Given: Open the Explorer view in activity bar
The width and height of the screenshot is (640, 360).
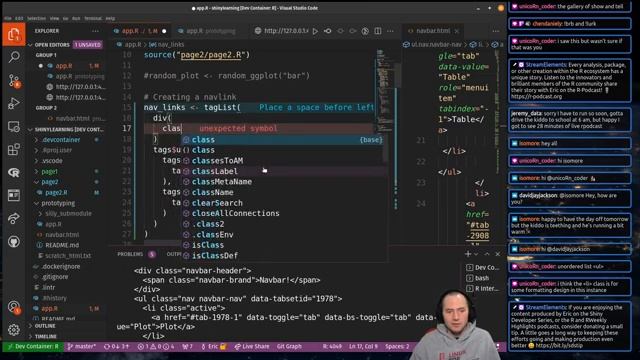Looking at the screenshot, I should (14, 34).
